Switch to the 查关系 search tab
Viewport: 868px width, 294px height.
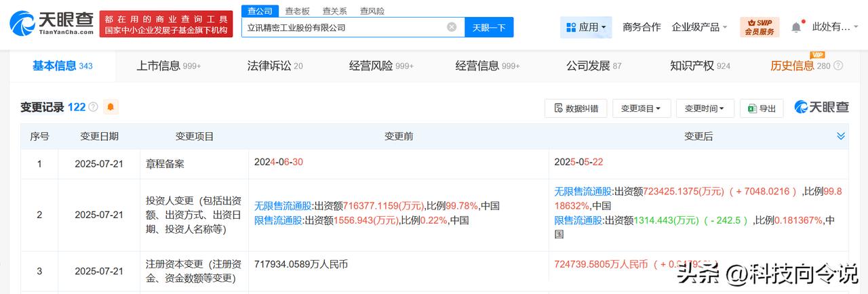[334, 11]
